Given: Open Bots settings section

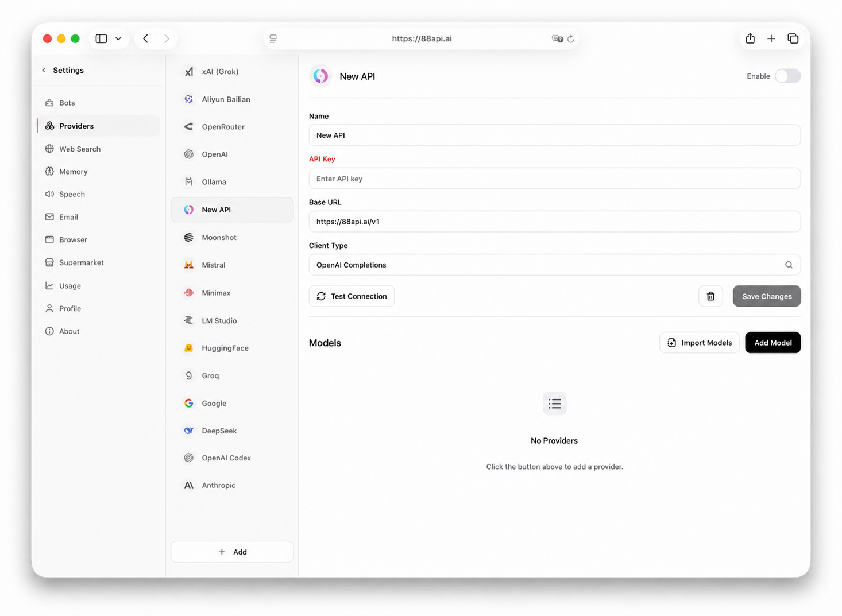Looking at the screenshot, I should [98, 103].
